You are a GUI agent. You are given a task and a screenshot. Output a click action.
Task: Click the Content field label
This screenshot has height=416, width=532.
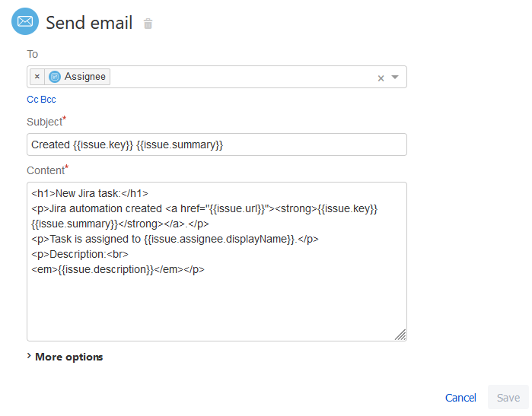(47, 170)
